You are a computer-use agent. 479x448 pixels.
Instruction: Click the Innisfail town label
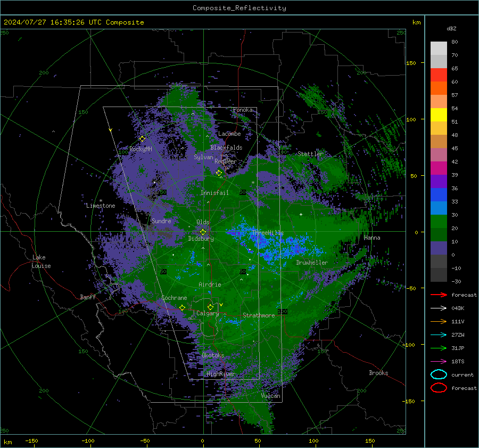click(x=214, y=193)
